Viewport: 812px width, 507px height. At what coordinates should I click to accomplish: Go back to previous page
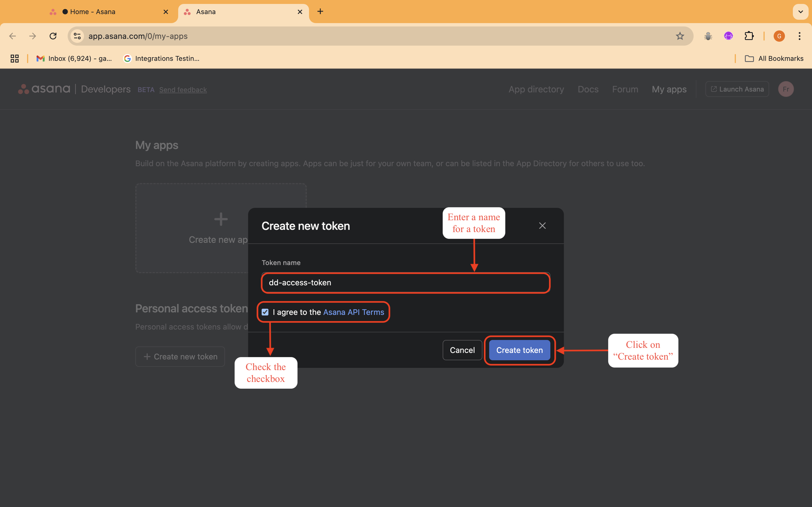(12, 36)
